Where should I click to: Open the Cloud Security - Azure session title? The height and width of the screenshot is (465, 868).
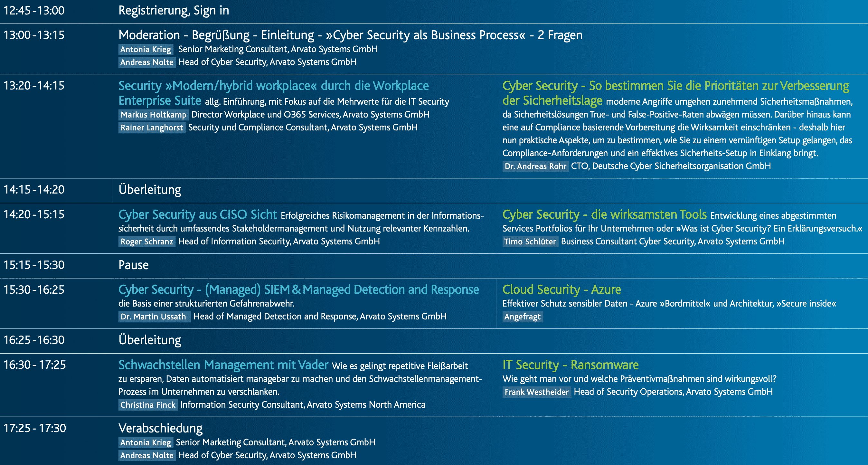click(x=562, y=289)
